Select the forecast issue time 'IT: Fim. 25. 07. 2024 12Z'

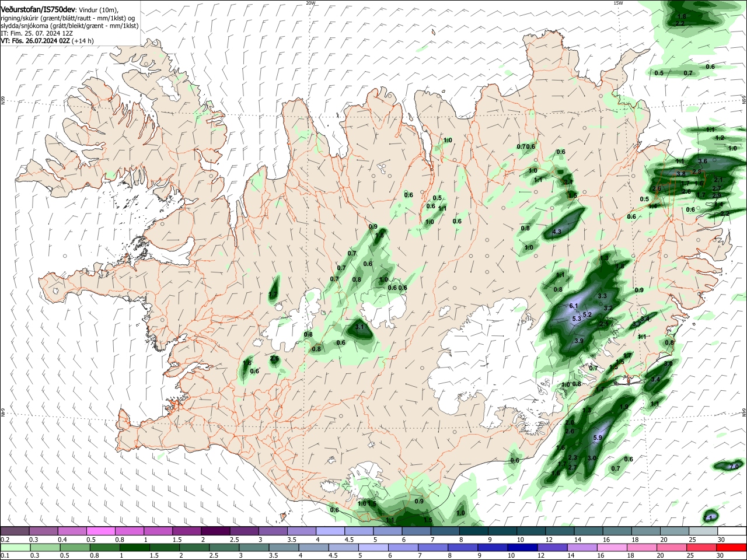[x=36, y=33]
